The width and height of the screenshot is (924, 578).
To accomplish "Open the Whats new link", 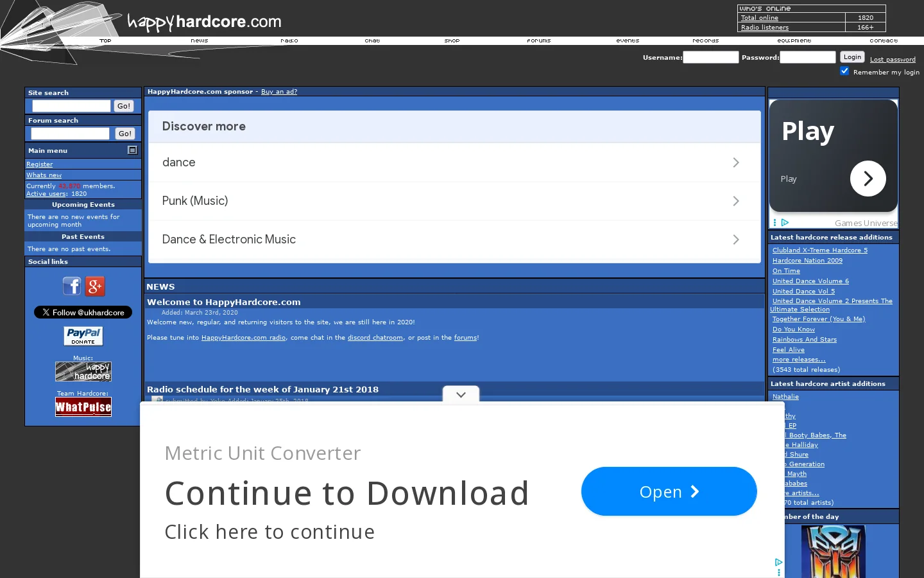I will (x=44, y=175).
